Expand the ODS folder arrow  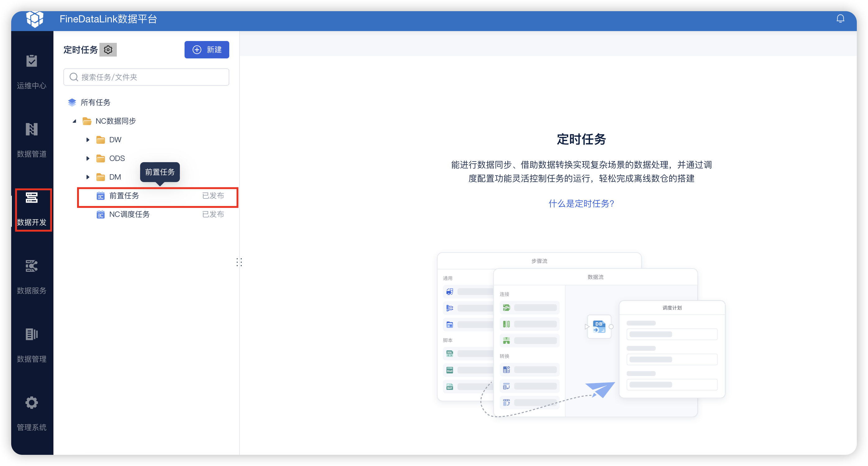coord(88,158)
